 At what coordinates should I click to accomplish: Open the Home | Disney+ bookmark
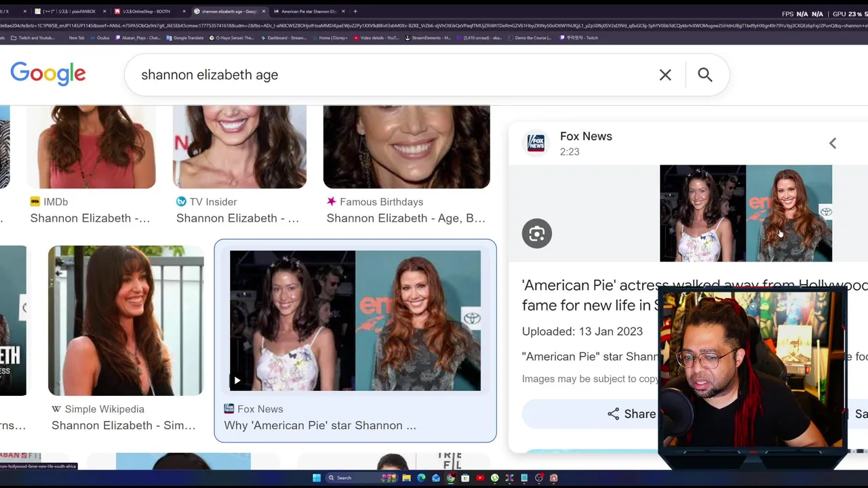(x=330, y=38)
